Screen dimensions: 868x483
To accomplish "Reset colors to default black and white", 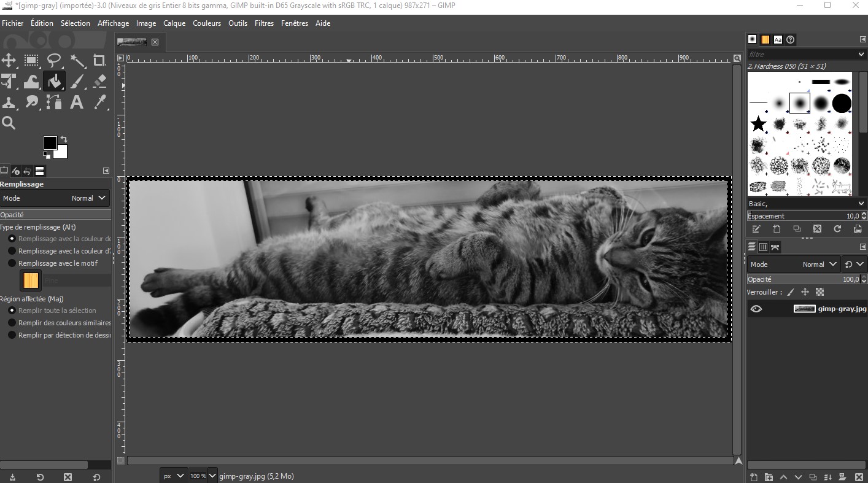I will [46, 155].
